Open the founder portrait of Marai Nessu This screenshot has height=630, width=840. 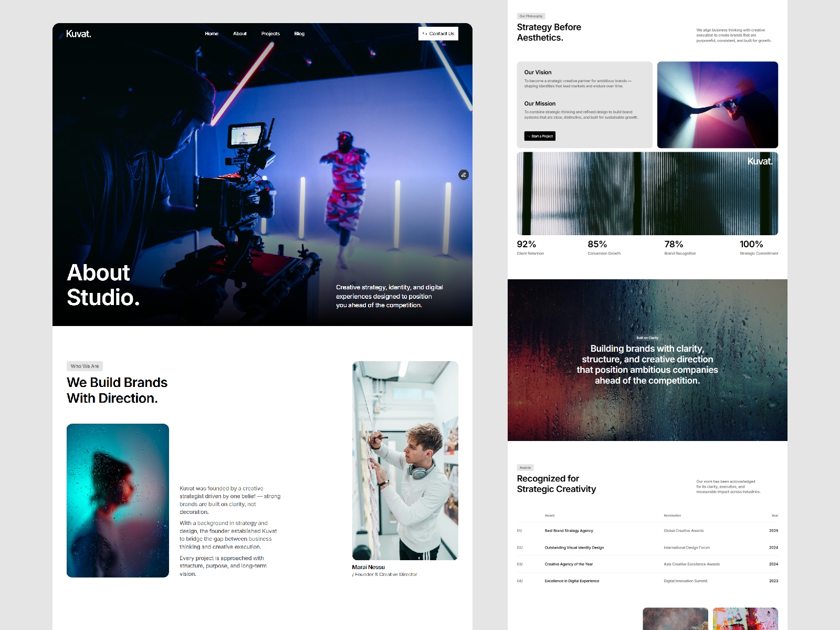pos(405,460)
